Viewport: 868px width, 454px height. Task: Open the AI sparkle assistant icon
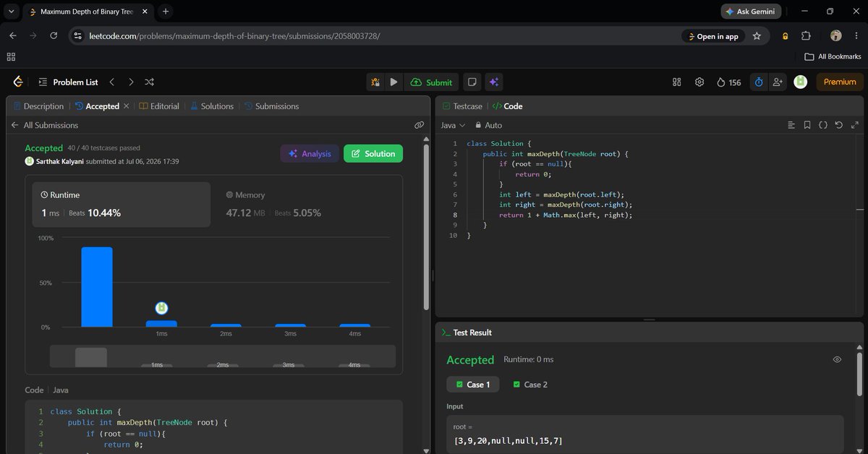pos(494,82)
